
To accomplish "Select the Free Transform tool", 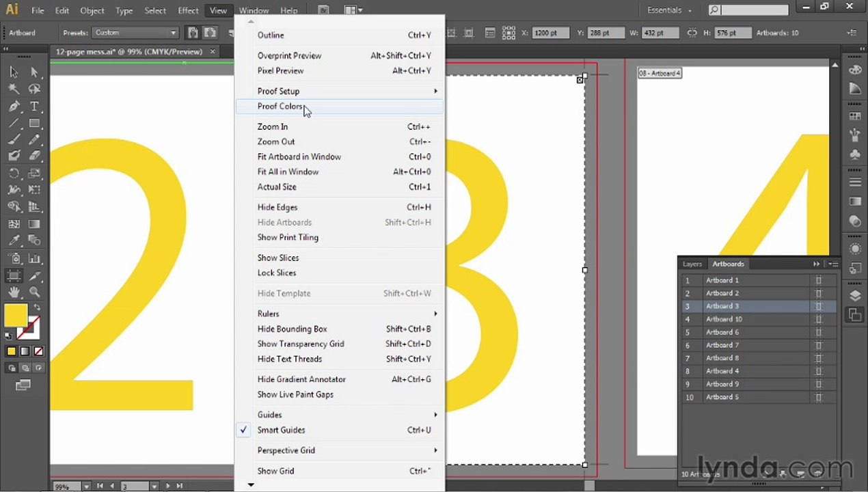I will pos(34,190).
